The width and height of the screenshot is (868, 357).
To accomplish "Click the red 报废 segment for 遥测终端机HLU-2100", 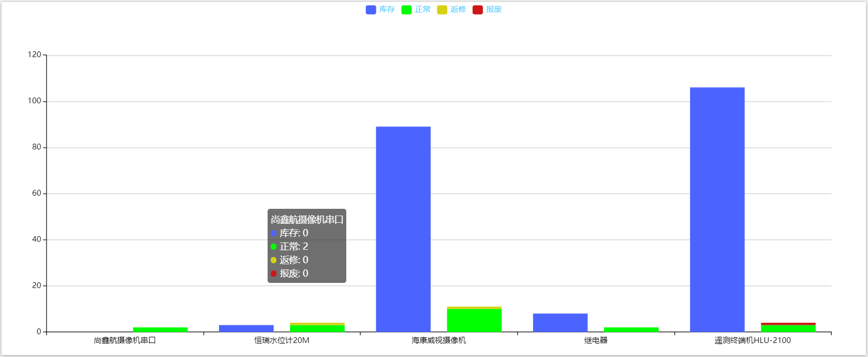I will coord(788,324).
